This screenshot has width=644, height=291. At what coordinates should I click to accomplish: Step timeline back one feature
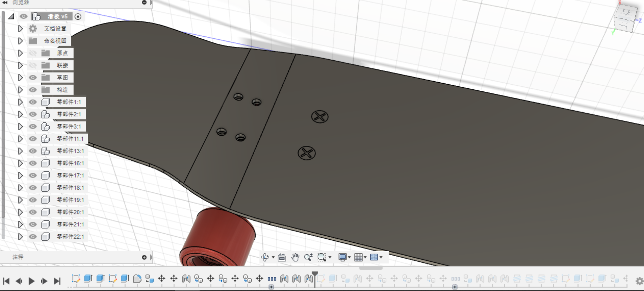click(19, 281)
